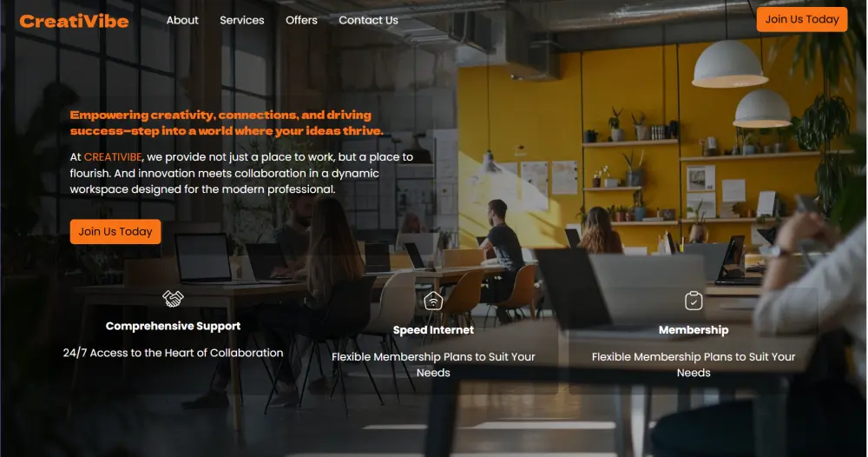Screen dimensions: 868x457
Task: Click the Join Us Today header button
Action: pyautogui.click(x=801, y=19)
